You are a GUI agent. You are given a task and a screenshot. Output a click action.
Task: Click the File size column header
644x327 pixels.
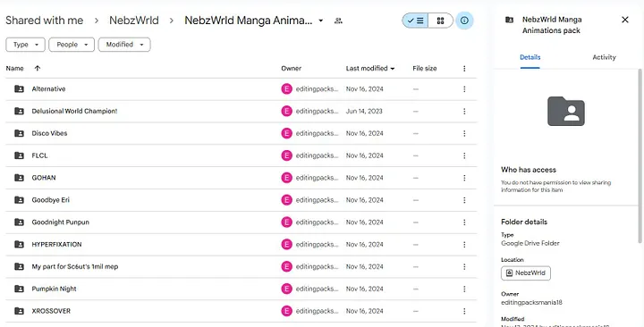425,69
